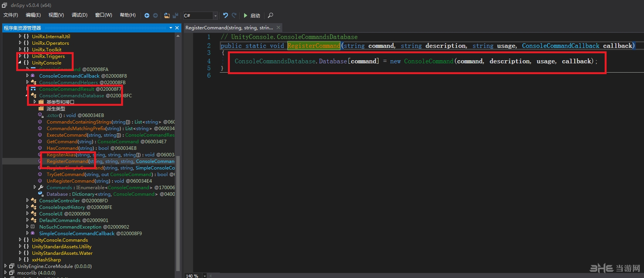Click the redo icon in toolbar

tap(234, 15)
